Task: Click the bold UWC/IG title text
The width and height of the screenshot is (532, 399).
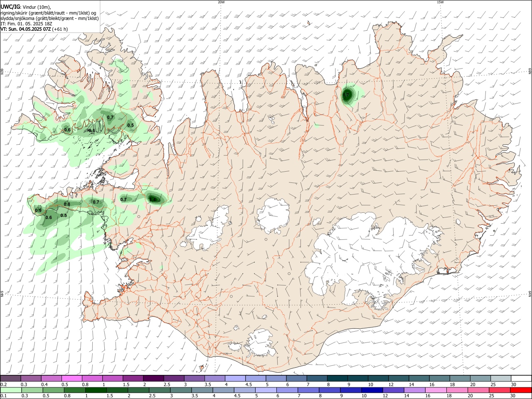Action: tap(10, 7)
